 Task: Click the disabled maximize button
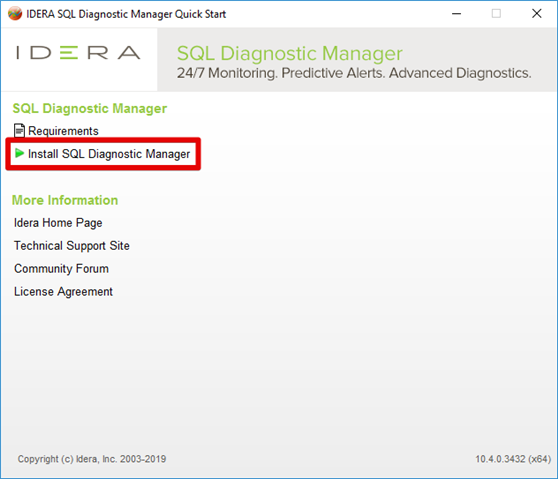[x=496, y=14]
